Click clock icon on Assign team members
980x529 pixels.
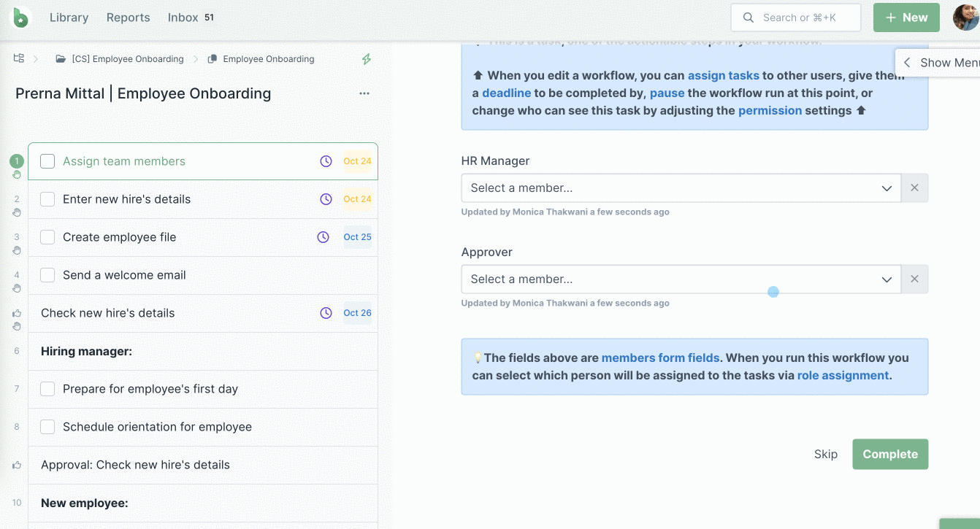tap(326, 161)
